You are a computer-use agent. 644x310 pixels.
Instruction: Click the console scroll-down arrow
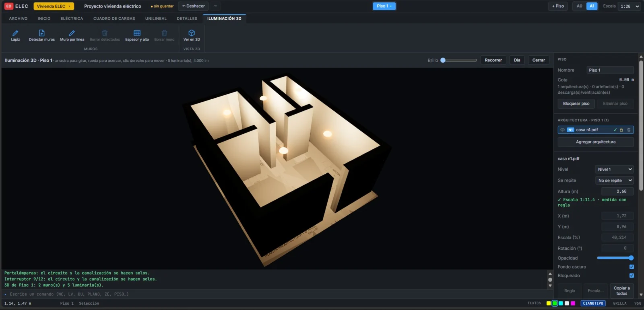point(550,286)
